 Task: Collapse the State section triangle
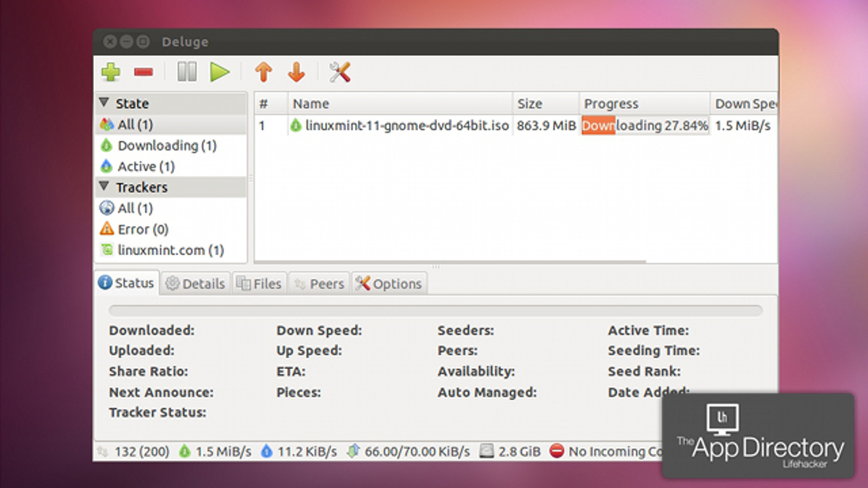click(x=104, y=102)
